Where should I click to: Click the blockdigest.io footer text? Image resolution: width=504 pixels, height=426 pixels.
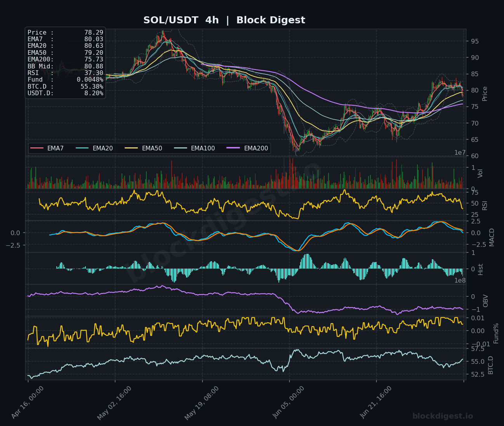click(x=443, y=416)
